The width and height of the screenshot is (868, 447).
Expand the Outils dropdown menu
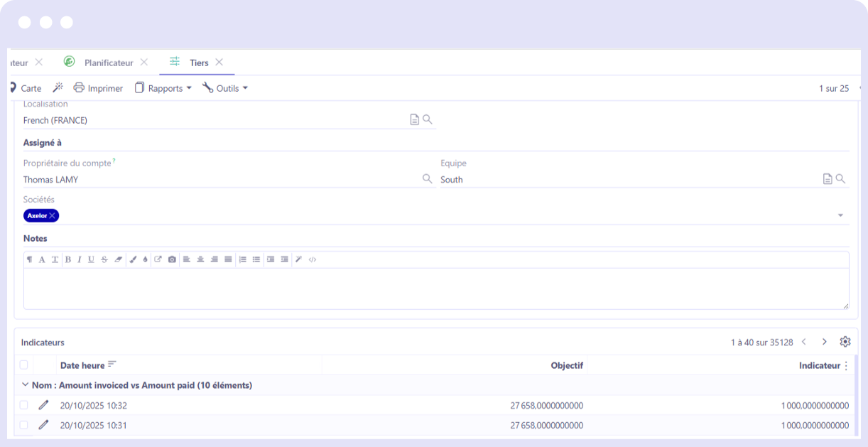(225, 88)
